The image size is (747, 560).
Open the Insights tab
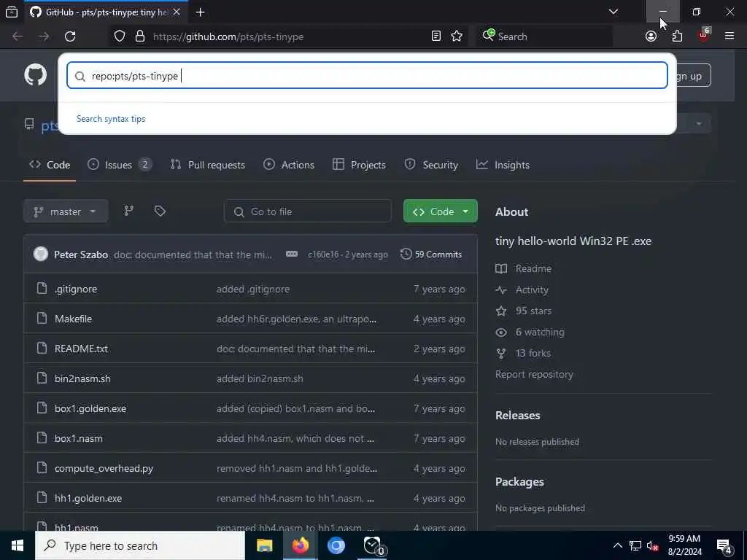click(x=503, y=165)
